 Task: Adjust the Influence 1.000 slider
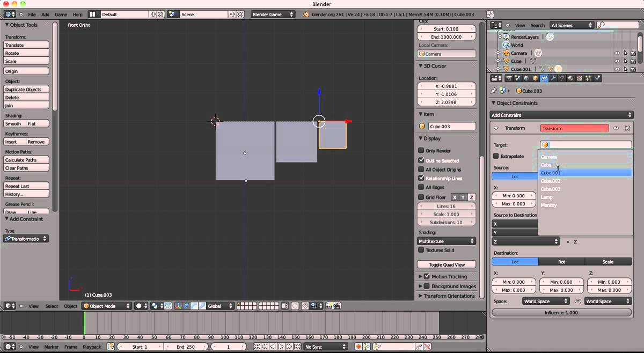561,312
